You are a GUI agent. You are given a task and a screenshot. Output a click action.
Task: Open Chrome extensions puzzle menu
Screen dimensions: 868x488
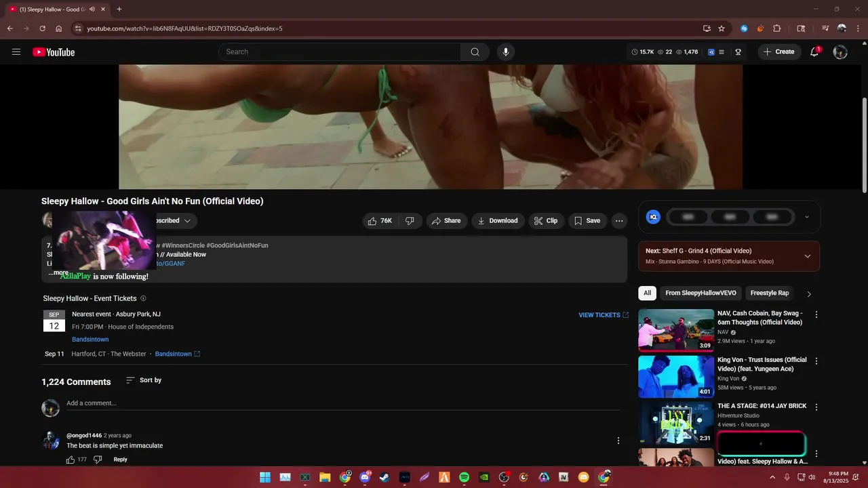coord(777,28)
